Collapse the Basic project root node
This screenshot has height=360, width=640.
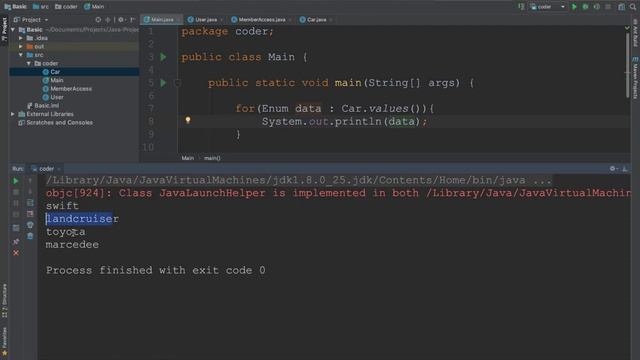coord(13,30)
